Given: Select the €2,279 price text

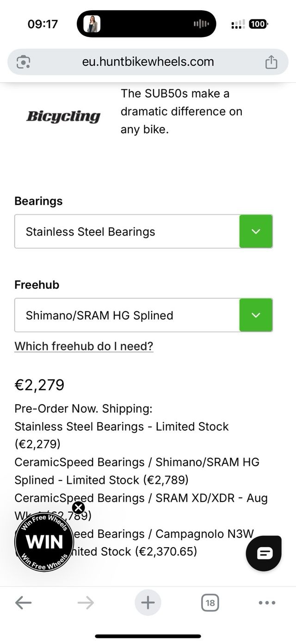Looking at the screenshot, I should coord(39,385).
